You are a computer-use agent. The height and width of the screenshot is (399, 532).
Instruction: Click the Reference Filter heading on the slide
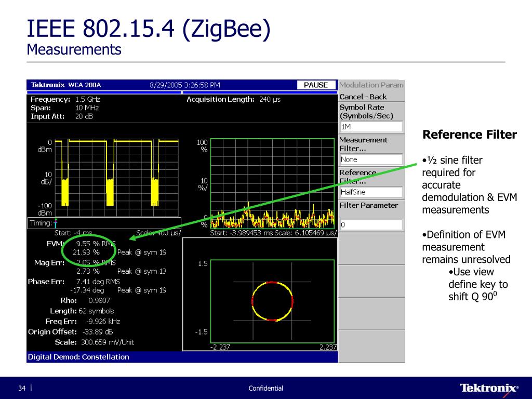pyautogui.click(x=470, y=135)
